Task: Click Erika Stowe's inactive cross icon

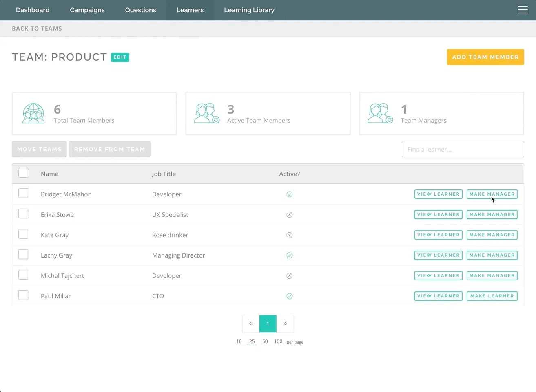Action: 290,215
